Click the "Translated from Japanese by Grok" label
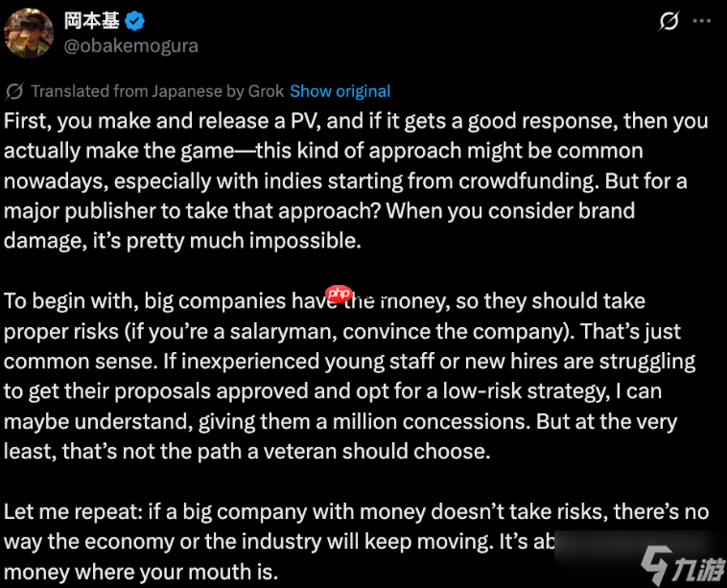This screenshot has width=727, height=588. point(157,91)
